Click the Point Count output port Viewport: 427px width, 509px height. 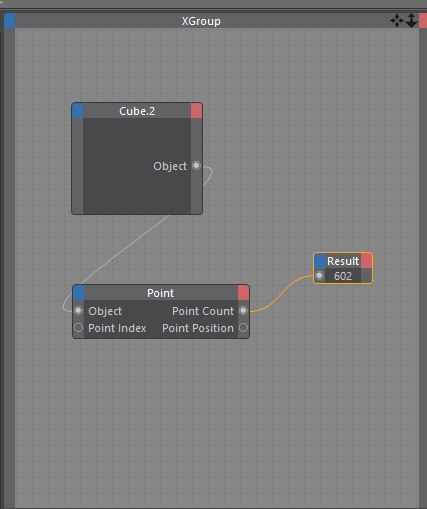coord(244,311)
